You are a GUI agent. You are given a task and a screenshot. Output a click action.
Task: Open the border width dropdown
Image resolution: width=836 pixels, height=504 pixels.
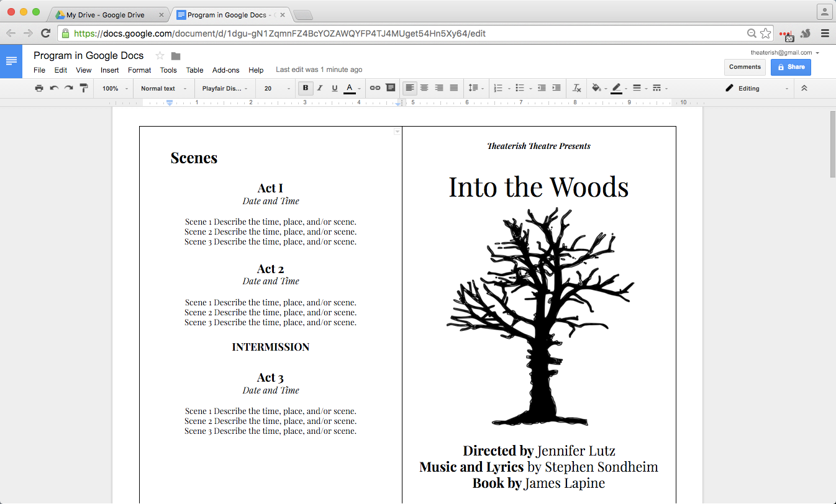pos(640,88)
